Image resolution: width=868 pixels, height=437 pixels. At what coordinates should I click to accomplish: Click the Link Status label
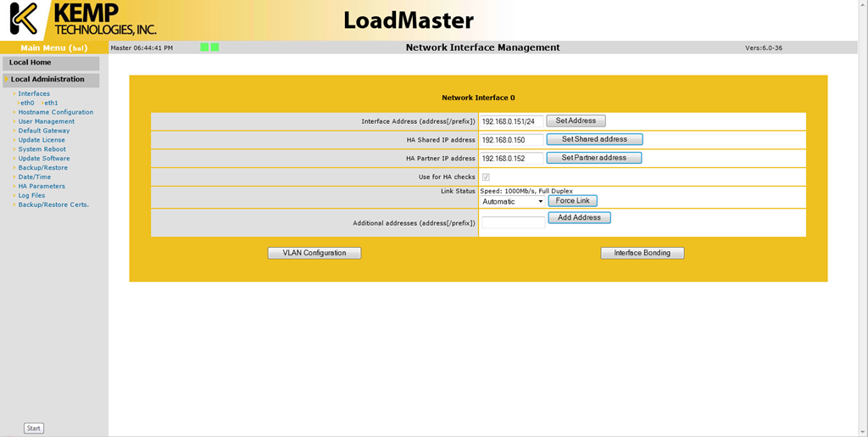click(x=457, y=191)
